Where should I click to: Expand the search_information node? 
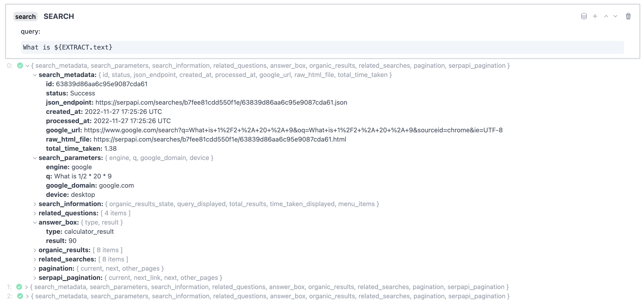pyautogui.click(x=35, y=204)
